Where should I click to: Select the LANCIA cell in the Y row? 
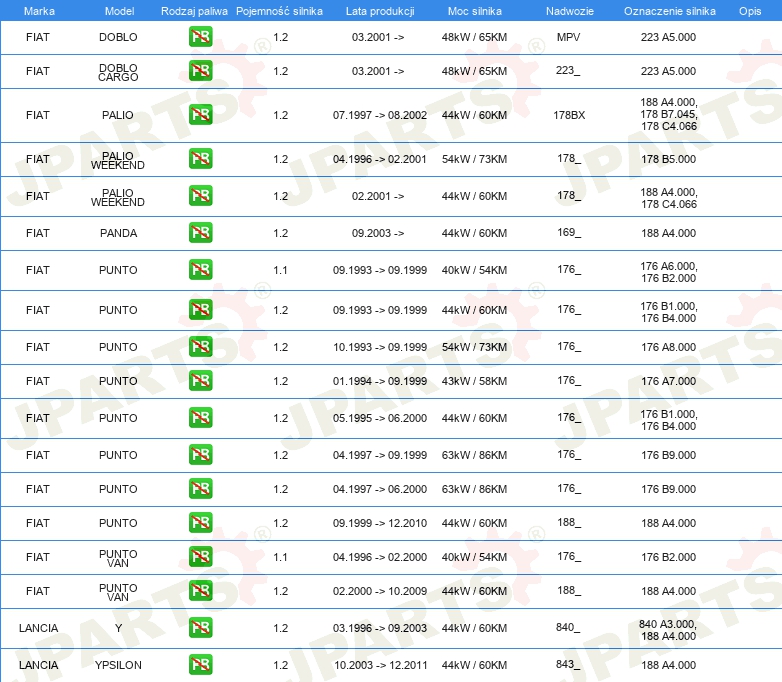[38, 628]
